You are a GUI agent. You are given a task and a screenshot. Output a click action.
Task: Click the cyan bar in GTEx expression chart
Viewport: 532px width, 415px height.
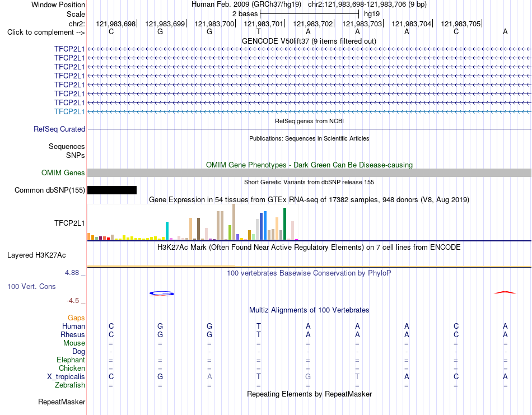[x=167, y=231]
